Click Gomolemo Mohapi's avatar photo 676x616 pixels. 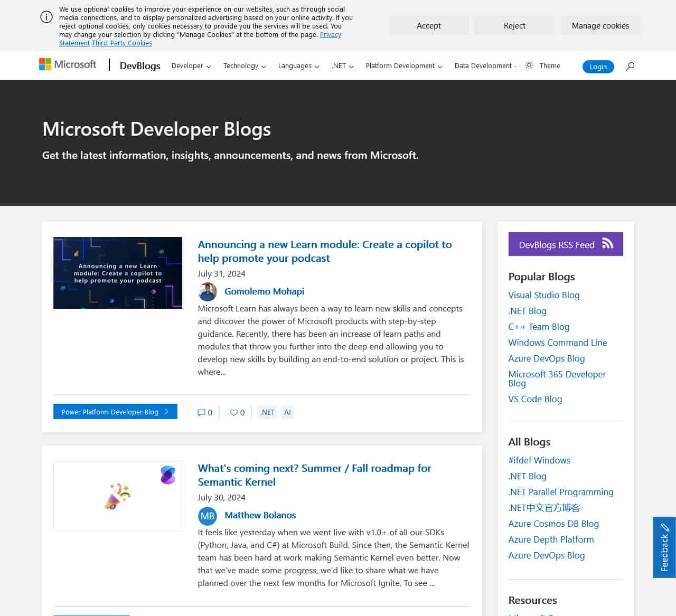pyautogui.click(x=208, y=292)
